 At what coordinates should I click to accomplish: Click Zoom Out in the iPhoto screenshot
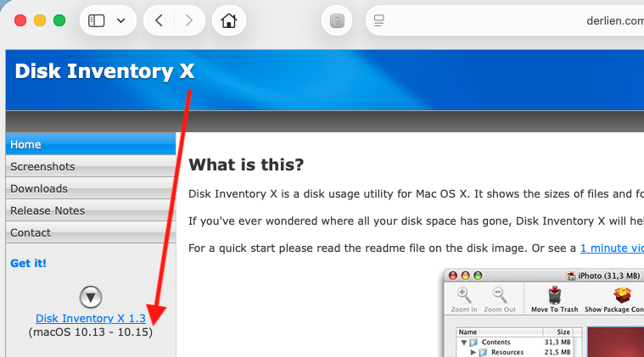point(500,300)
